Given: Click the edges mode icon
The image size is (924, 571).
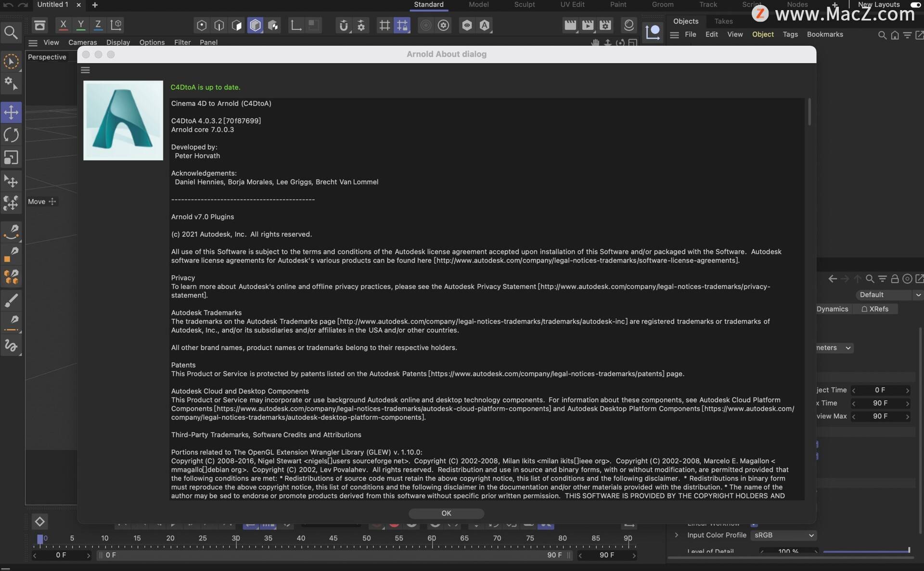Looking at the screenshot, I should [x=219, y=25].
